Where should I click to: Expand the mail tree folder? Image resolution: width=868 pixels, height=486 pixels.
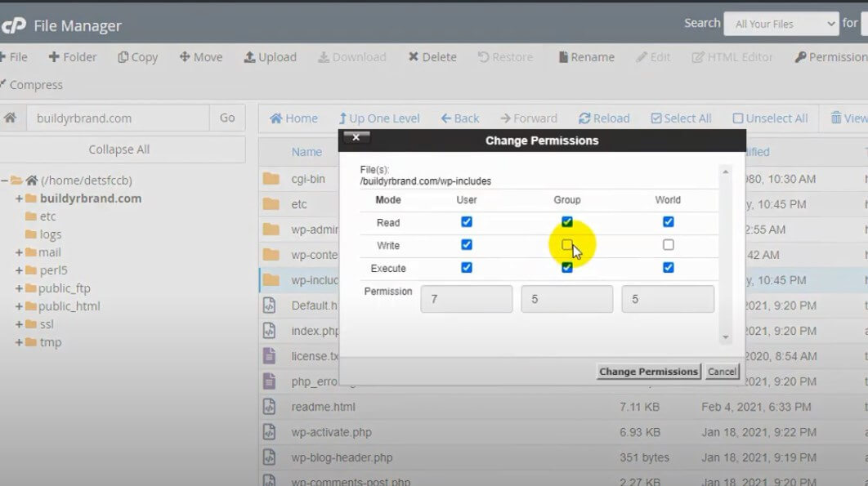pos(19,252)
